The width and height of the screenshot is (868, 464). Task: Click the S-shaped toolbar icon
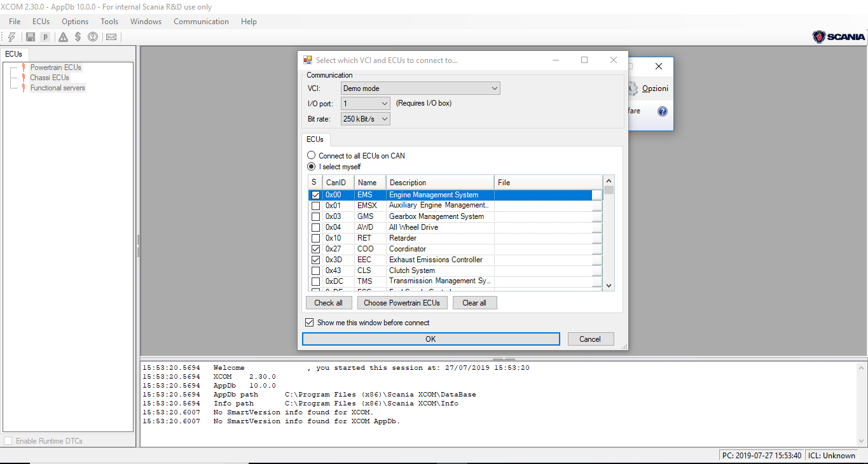pos(78,37)
